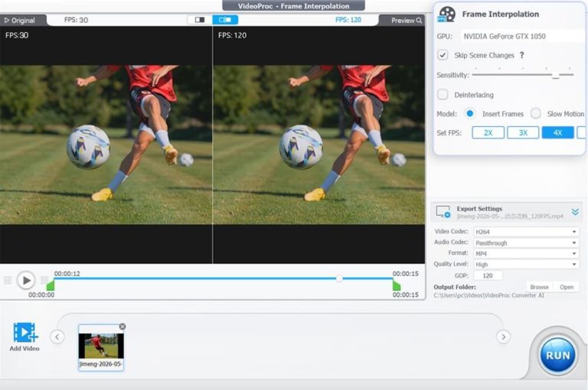Screen dimensions: 588x390
Task: Click the Export Settings gear icon
Action: click(x=443, y=212)
